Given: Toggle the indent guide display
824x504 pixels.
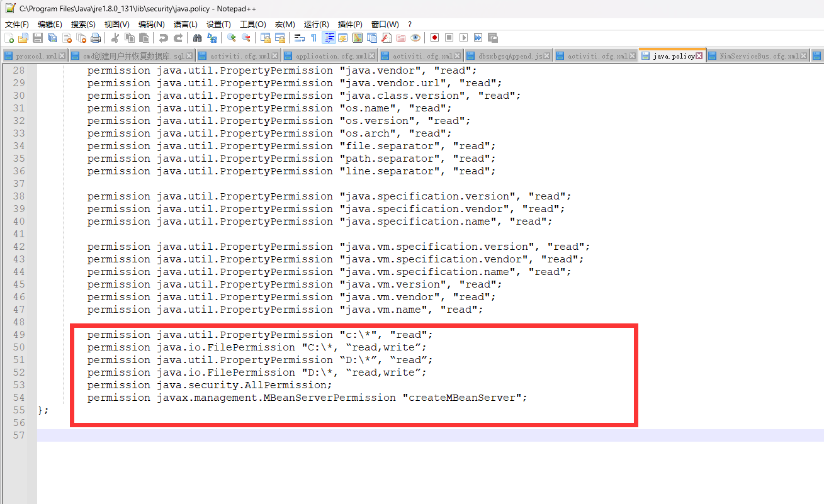Looking at the screenshot, I should tap(329, 38).
